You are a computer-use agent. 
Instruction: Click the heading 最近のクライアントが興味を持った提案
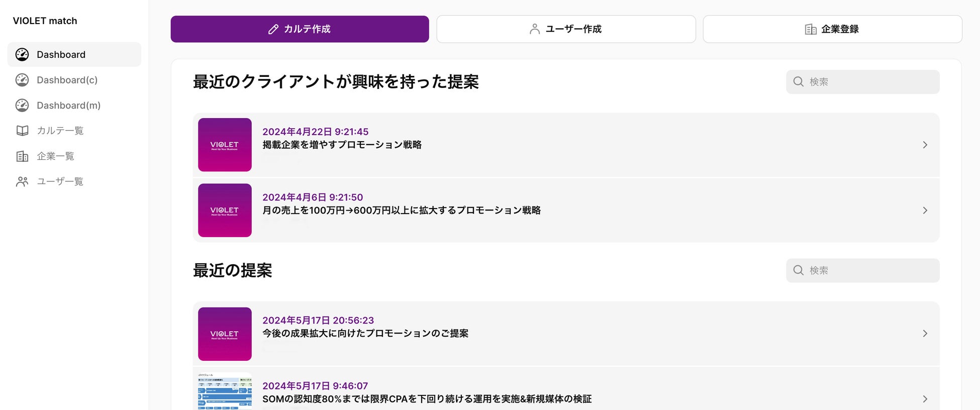click(336, 82)
